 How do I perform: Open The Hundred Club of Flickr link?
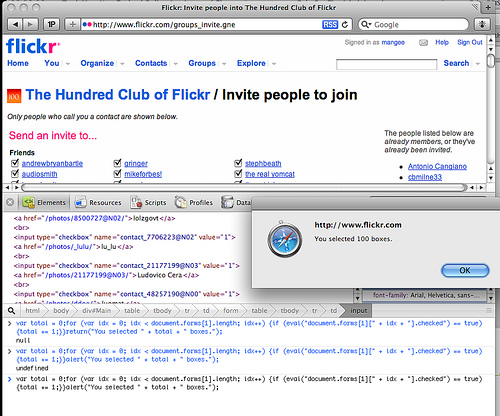[x=118, y=95]
